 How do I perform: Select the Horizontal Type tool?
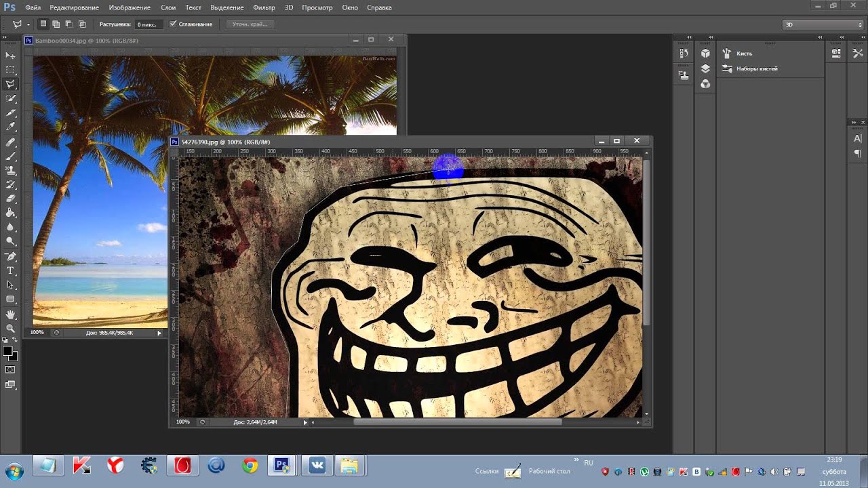point(10,271)
